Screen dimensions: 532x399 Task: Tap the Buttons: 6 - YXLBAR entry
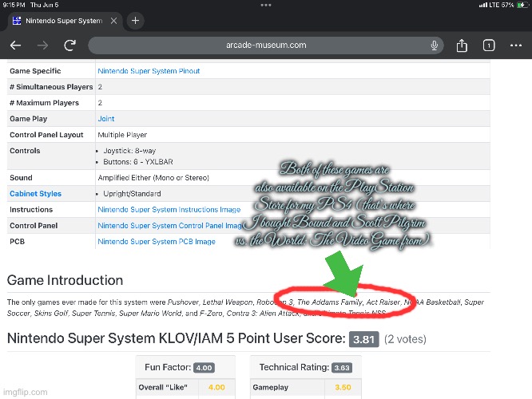[138, 162]
